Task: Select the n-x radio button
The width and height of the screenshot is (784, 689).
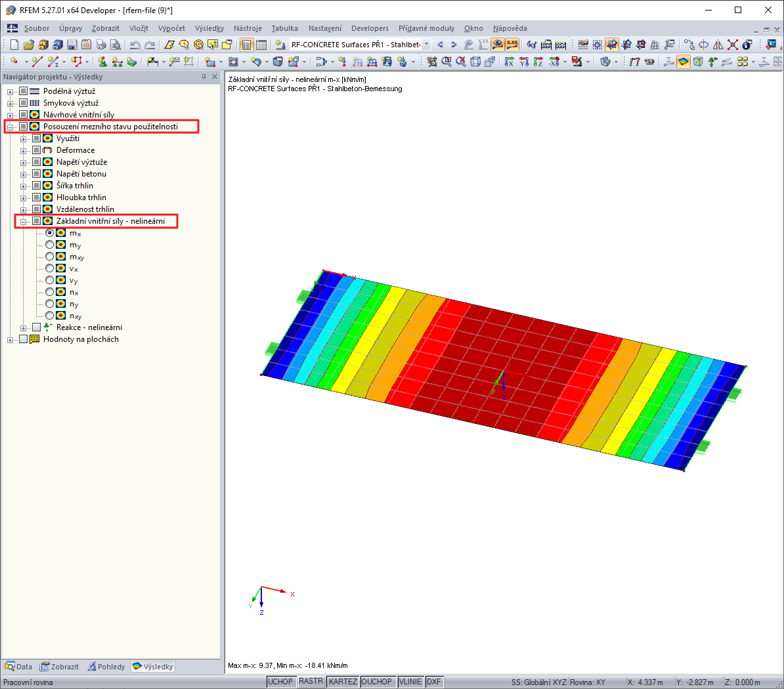Action: click(x=49, y=292)
